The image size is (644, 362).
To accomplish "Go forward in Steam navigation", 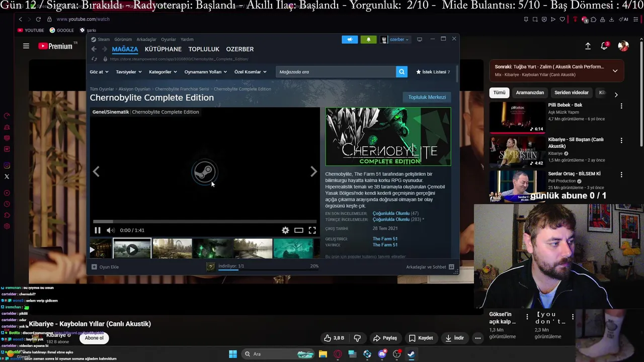I will tap(104, 49).
